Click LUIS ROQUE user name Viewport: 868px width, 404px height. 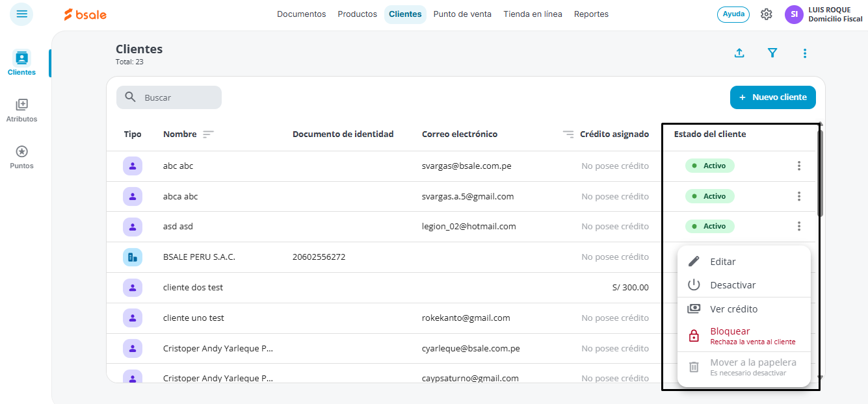point(830,10)
